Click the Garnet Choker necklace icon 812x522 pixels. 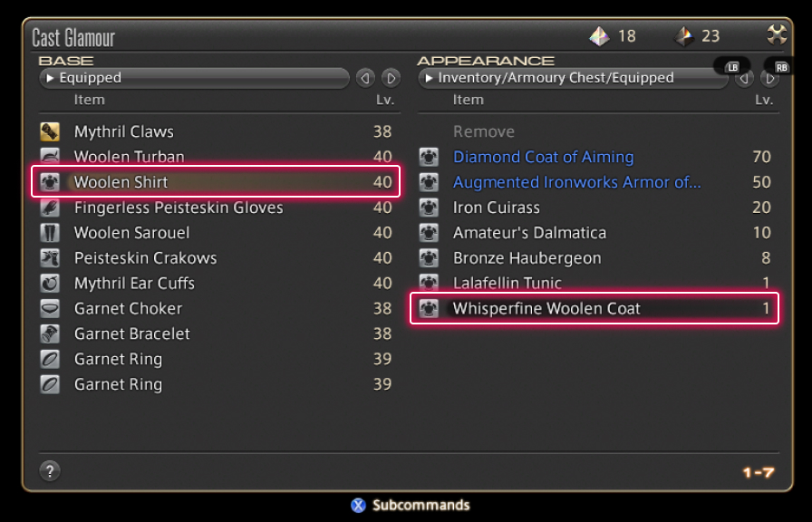click(50, 309)
